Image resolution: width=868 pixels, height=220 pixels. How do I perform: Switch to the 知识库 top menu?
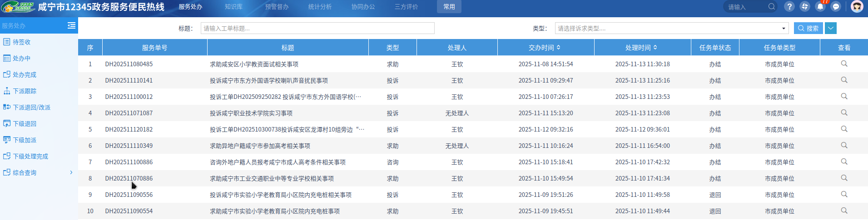[233, 7]
